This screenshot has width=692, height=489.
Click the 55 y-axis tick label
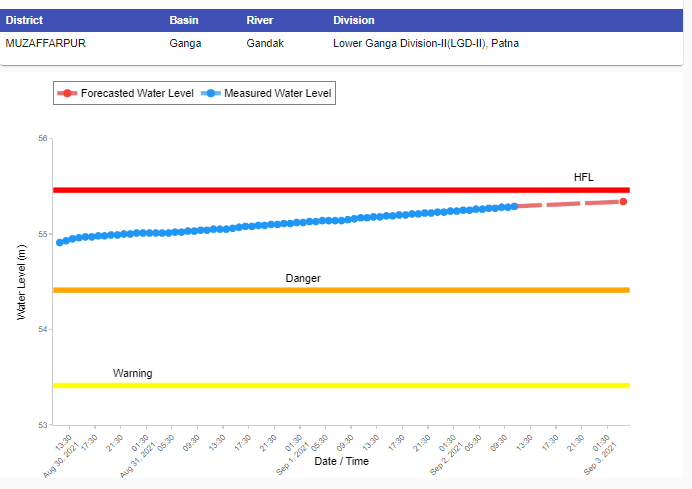pyautogui.click(x=42, y=234)
